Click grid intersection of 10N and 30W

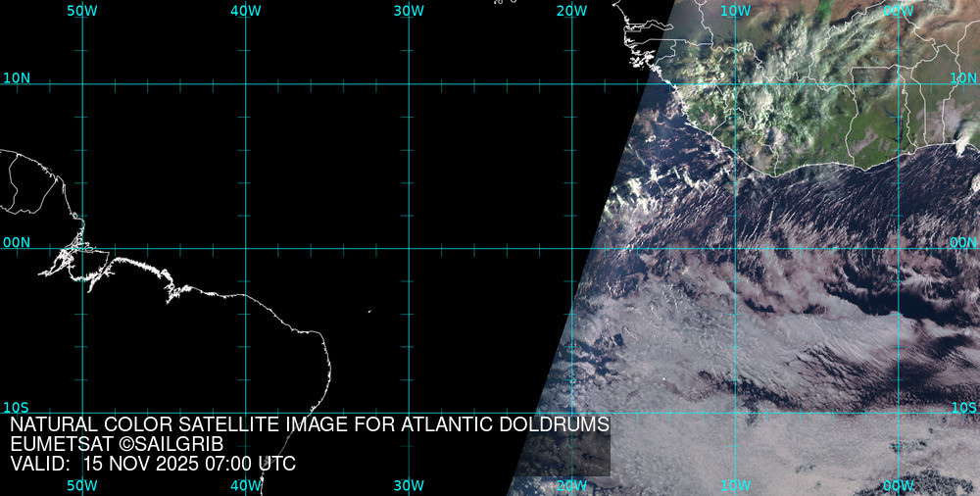(x=409, y=84)
